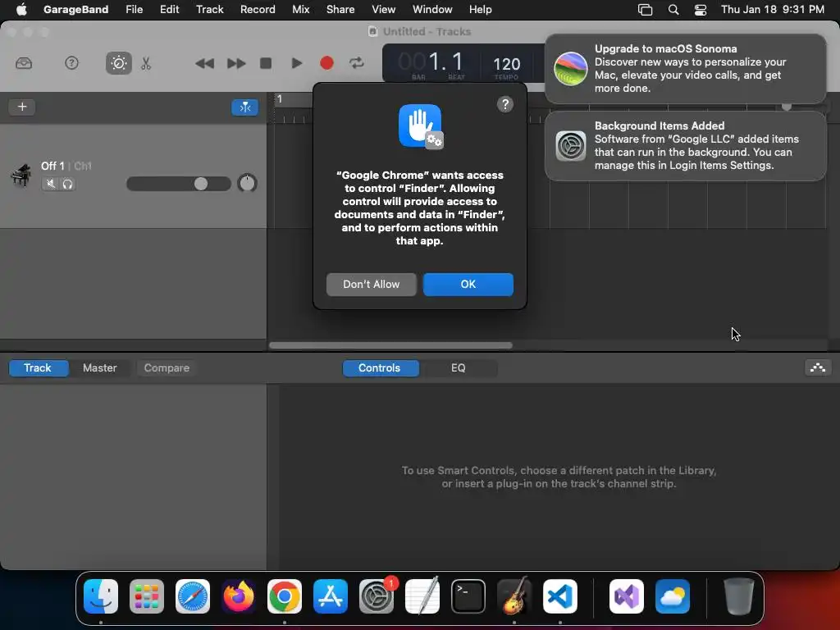Click the Off 1 pan knob
Viewport: 840px width, 630px height.
247,183
